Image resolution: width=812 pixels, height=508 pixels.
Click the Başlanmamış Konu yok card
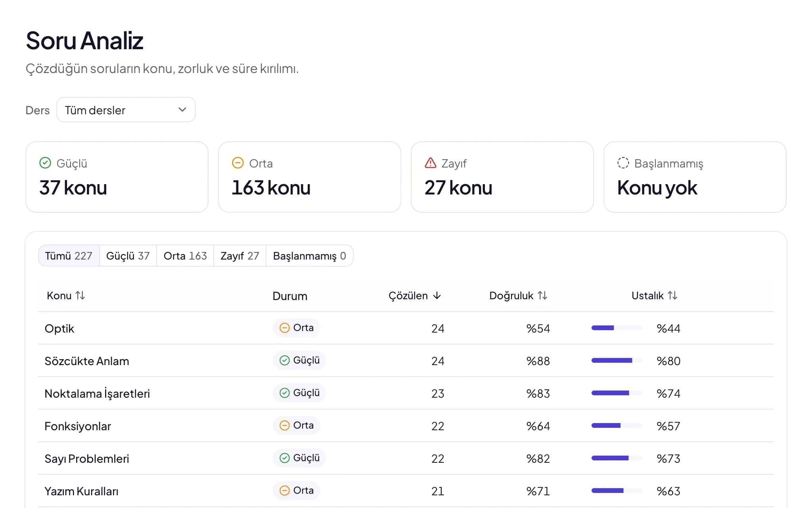tap(695, 177)
